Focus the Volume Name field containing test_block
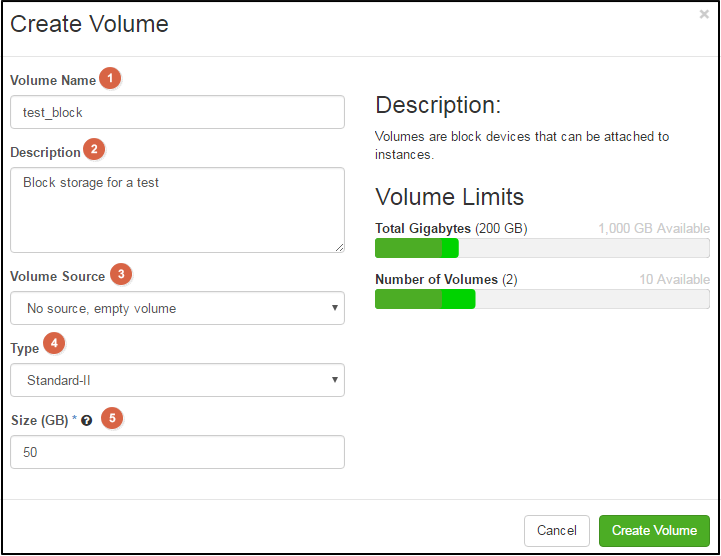The width and height of the screenshot is (721, 556). (177, 112)
